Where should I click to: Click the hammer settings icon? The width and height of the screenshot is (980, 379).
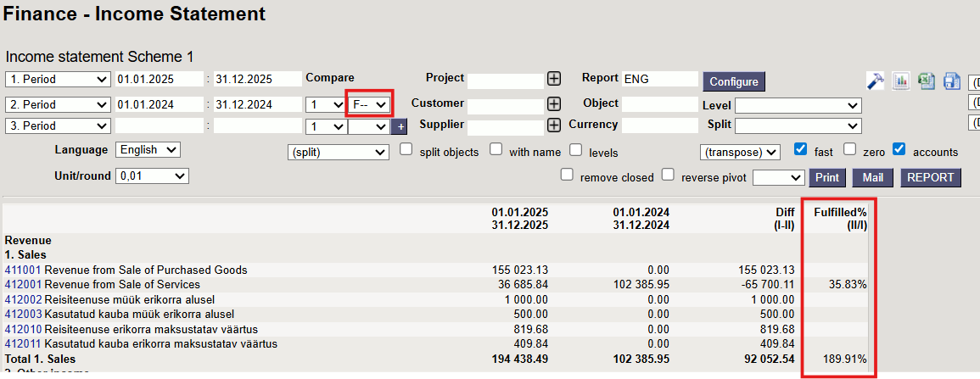[x=876, y=81]
